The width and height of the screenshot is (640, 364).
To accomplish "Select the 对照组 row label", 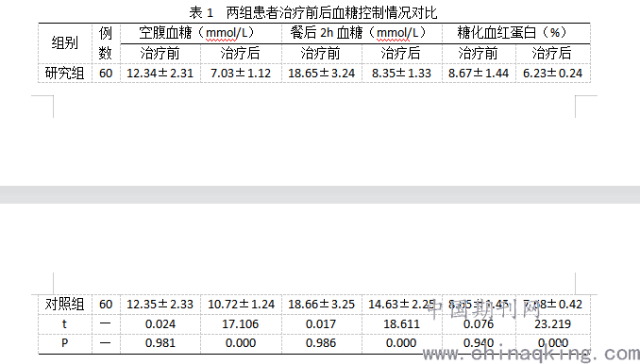I will [x=65, y=304].
